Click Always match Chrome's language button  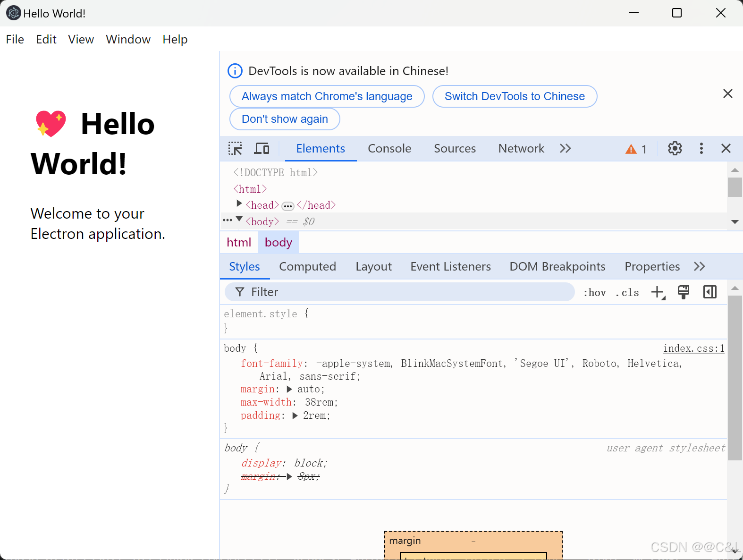tap(327, 96)
